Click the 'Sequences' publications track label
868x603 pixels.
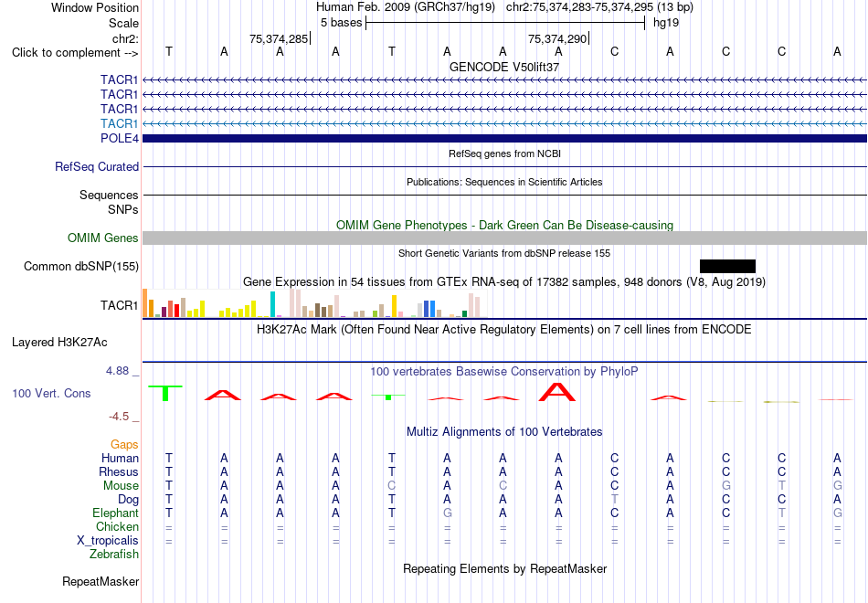click(x=109, y=195)
